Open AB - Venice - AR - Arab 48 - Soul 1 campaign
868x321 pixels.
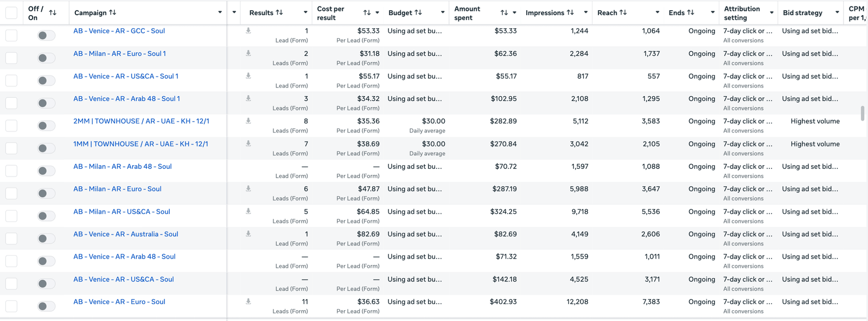click(x=126, y=99)
